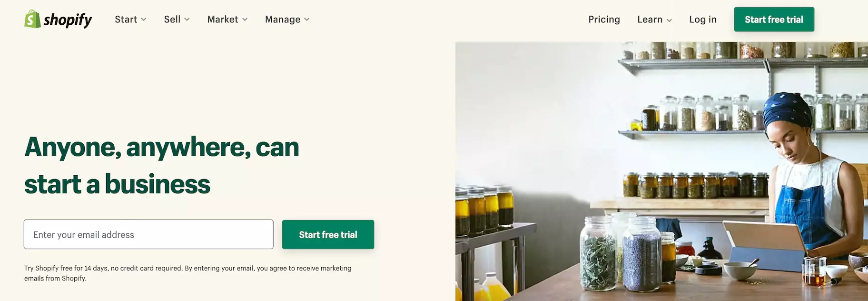Click Start free trial beside email field

tap(328, 234)
